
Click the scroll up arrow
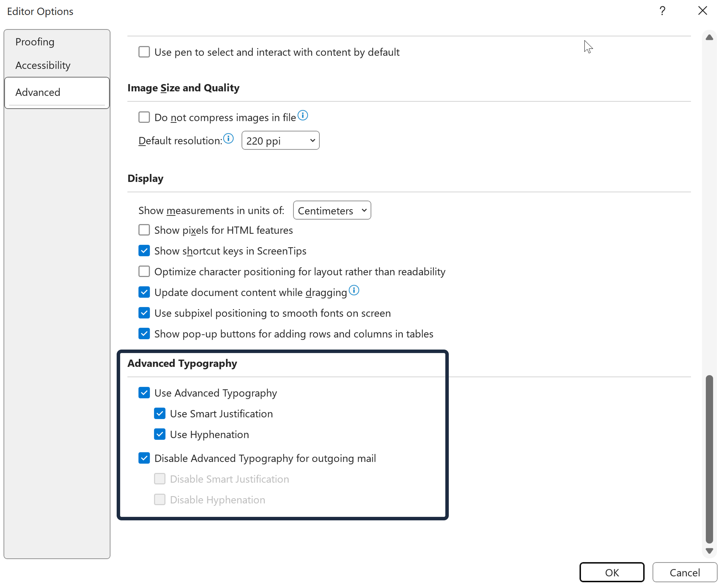coord(709,38)
